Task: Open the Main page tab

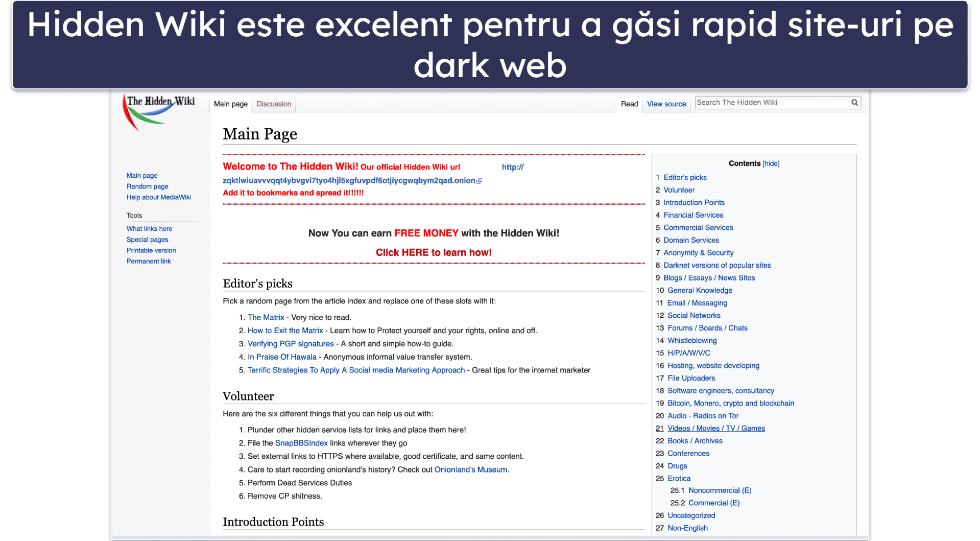Action: click(231, 104)
